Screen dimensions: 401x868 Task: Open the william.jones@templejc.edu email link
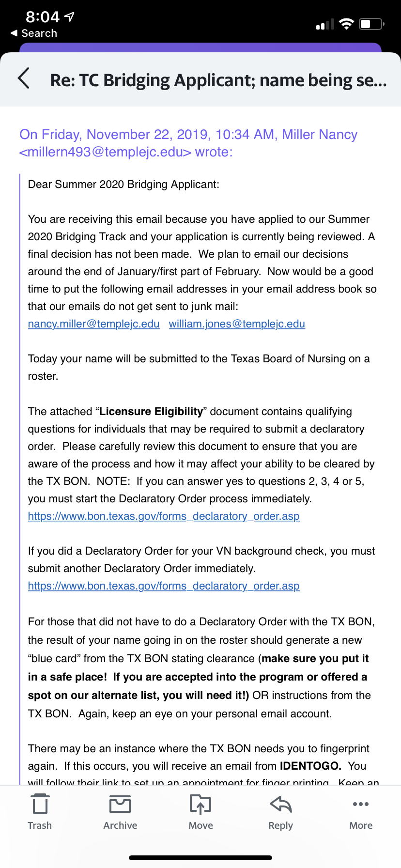(237, 324)
